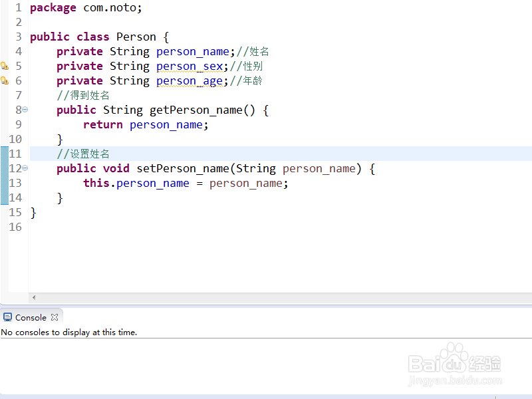Click line number 1 in the gutter
The height and width of the screenshot is (399, 532).
(x=19, y=7)
